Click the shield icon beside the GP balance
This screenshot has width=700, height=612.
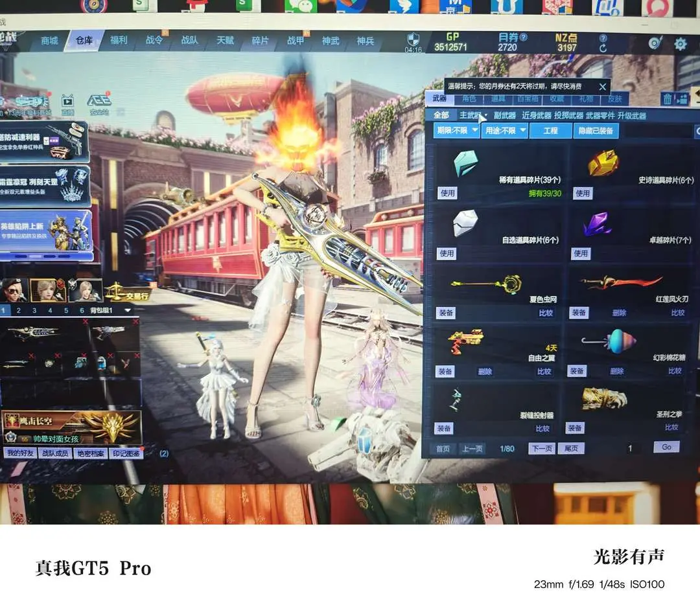(414, 40)
